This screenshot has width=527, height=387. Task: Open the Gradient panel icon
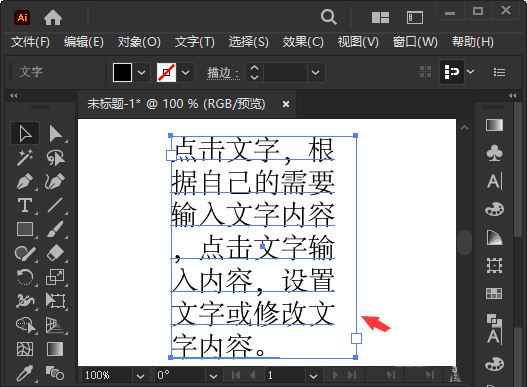(494, 125)
